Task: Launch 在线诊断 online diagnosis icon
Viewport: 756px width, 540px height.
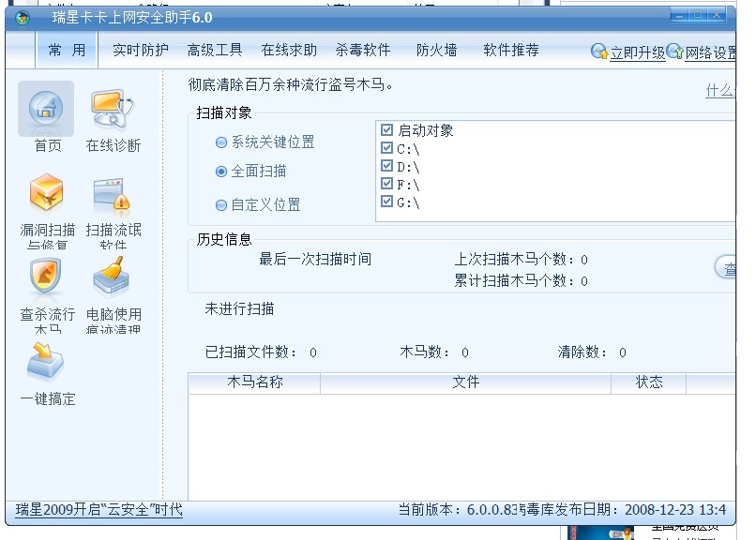Action: coord(113,109)
